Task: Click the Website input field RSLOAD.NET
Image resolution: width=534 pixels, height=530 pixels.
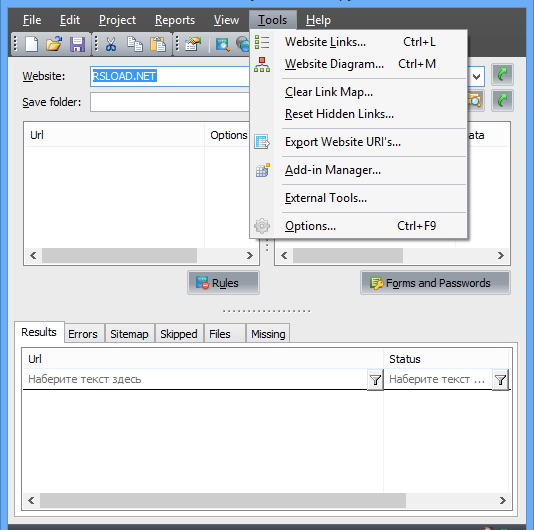Action: 170,76
